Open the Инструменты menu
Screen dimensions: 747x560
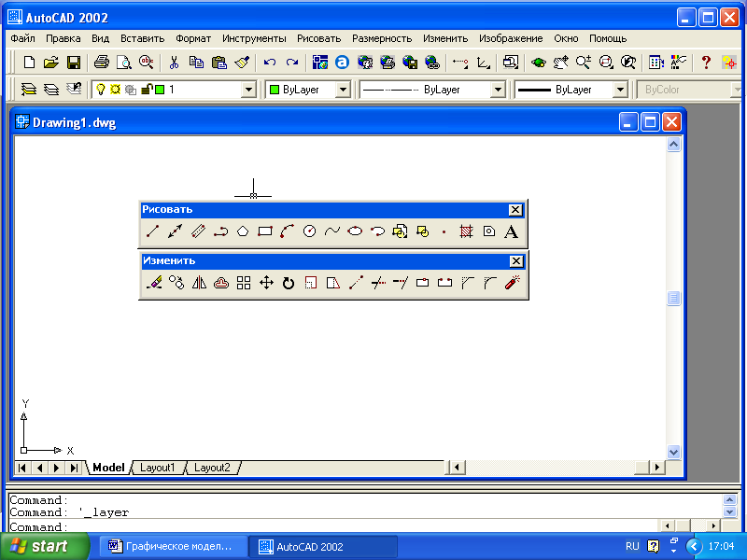(x=254, y=38)
